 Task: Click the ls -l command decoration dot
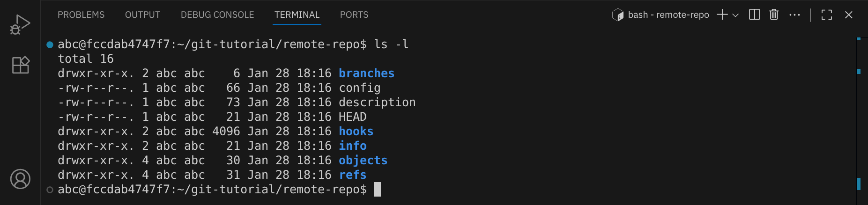(50, 45)
